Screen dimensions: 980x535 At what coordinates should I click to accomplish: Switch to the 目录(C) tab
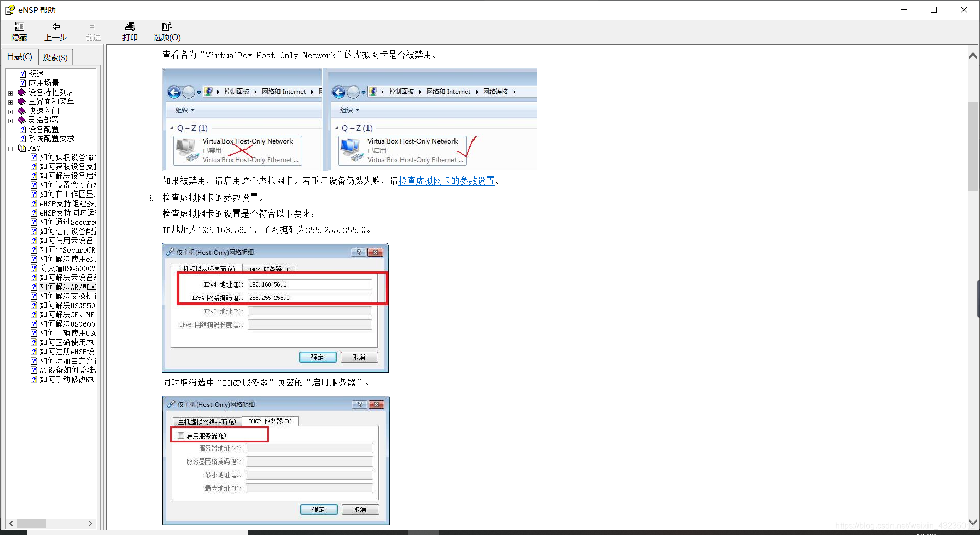click(20, 57)
